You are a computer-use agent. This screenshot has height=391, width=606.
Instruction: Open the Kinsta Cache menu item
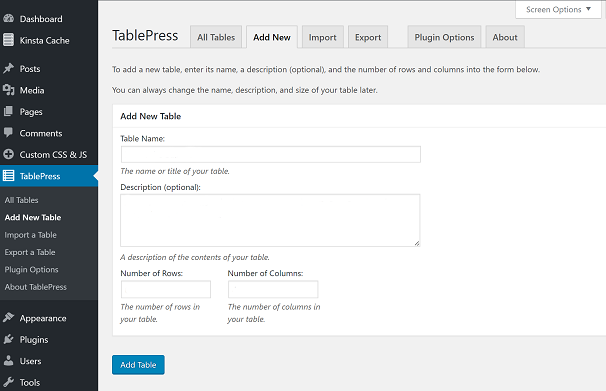pyautogui.click(x=44, y=41)
